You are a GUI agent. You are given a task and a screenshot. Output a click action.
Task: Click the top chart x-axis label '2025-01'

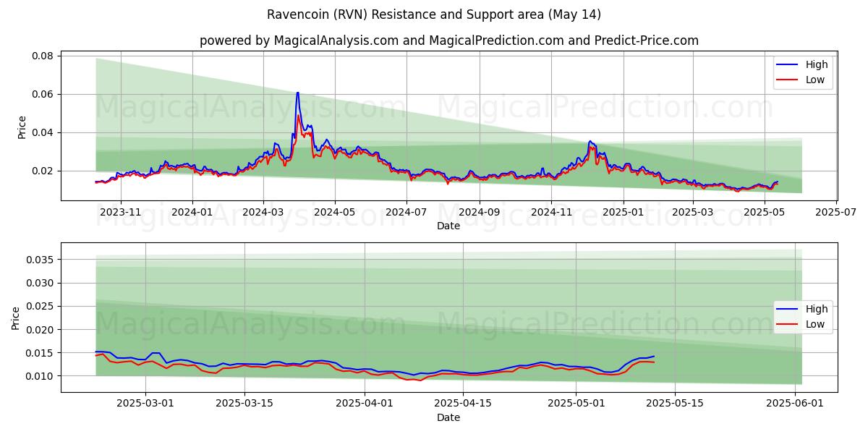(x=622, y=212)
